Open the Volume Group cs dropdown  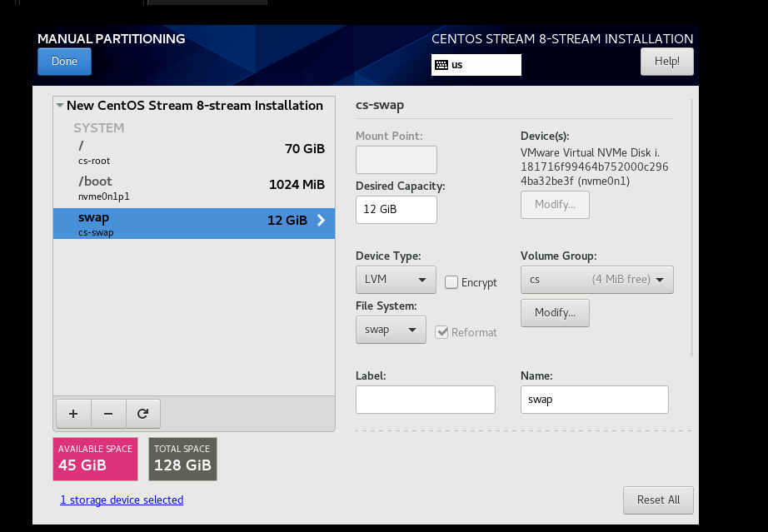596,280
